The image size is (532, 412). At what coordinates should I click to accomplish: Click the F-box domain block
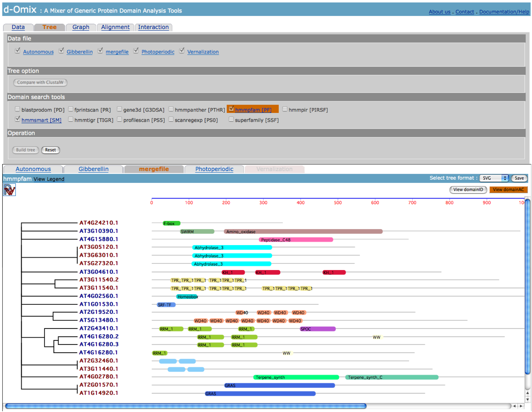point(171,223)
